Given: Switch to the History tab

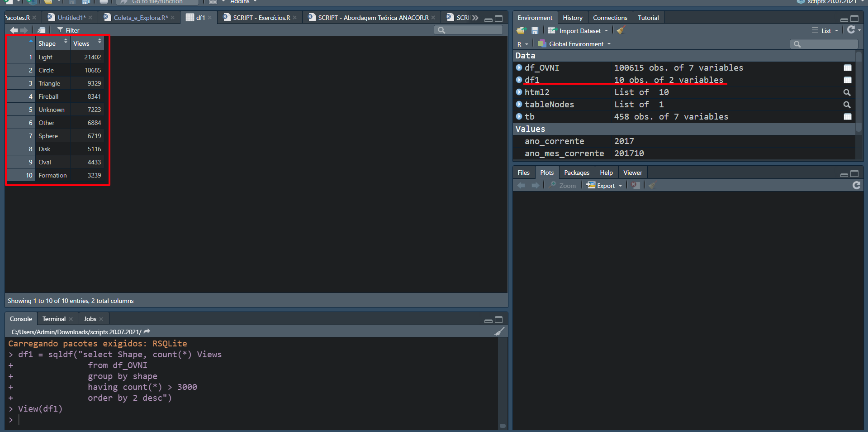Looking at the screenshot, I should 572,18.
